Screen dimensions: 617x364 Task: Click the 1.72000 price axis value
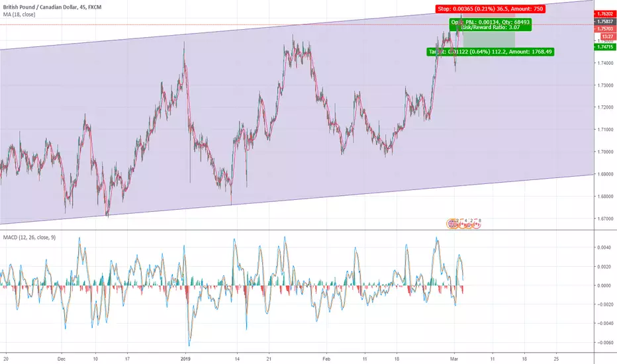pyautogui.click(x=606, y=107)
